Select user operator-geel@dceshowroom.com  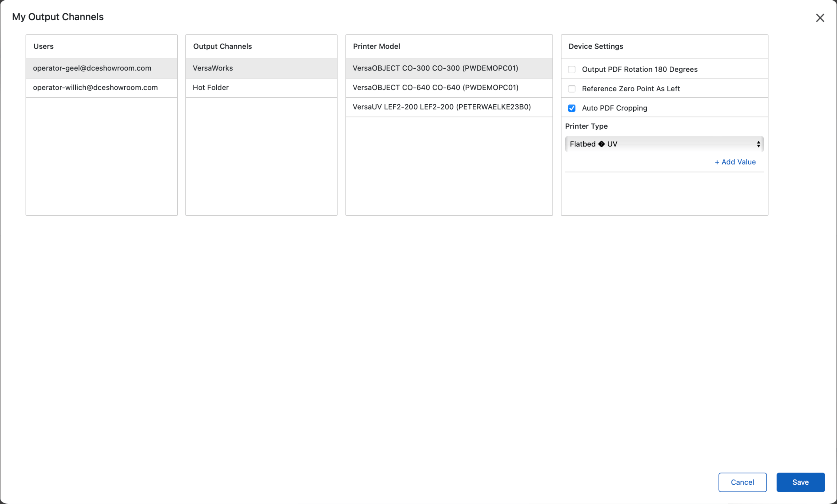click(x=101, y=68)
